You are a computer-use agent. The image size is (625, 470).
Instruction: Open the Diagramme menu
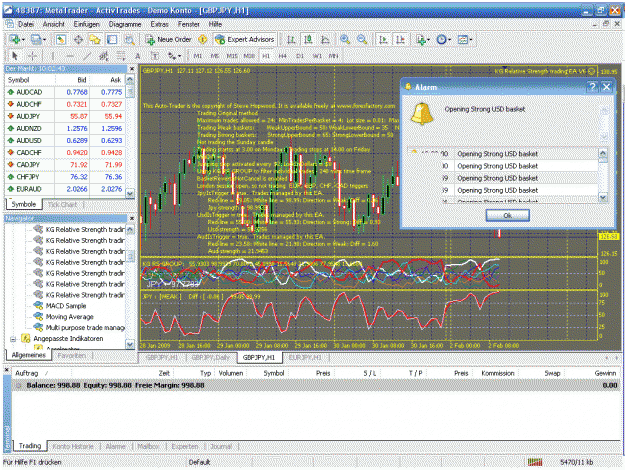125,24
